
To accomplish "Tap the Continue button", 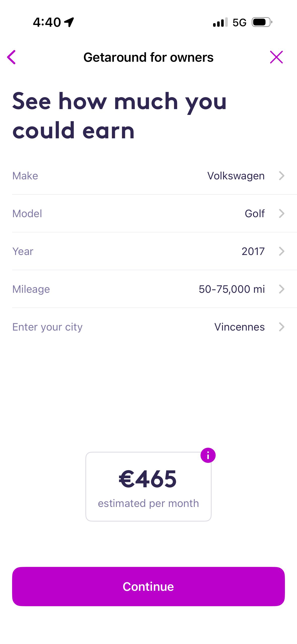I will tap(148, 586).
